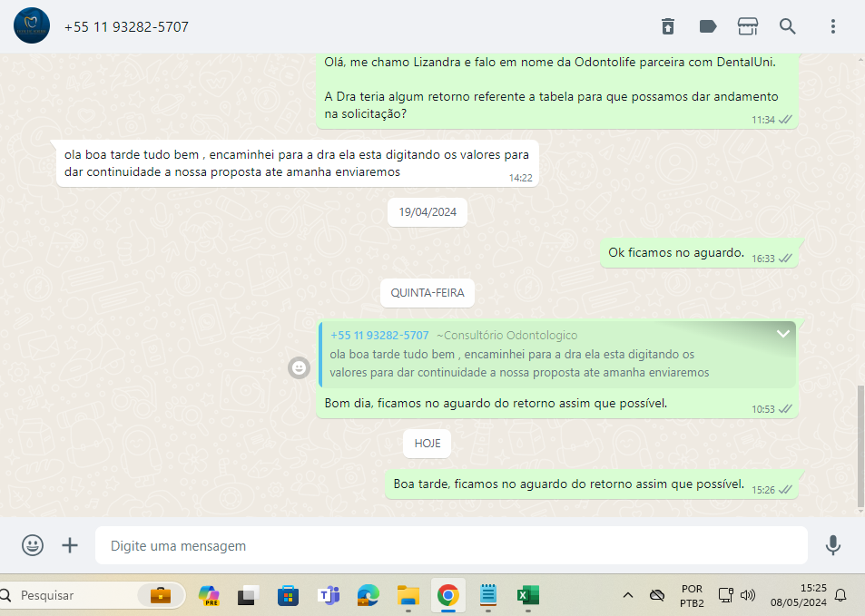Select the 'Ok ficamos no aguardo.' message

(x=699, y=253)
